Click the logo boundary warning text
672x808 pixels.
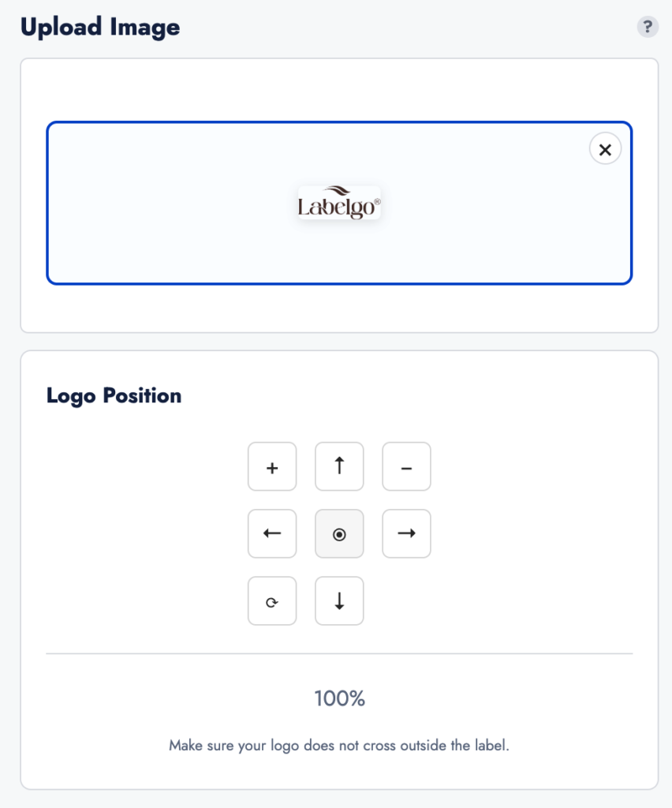click(x=339, y=745)
